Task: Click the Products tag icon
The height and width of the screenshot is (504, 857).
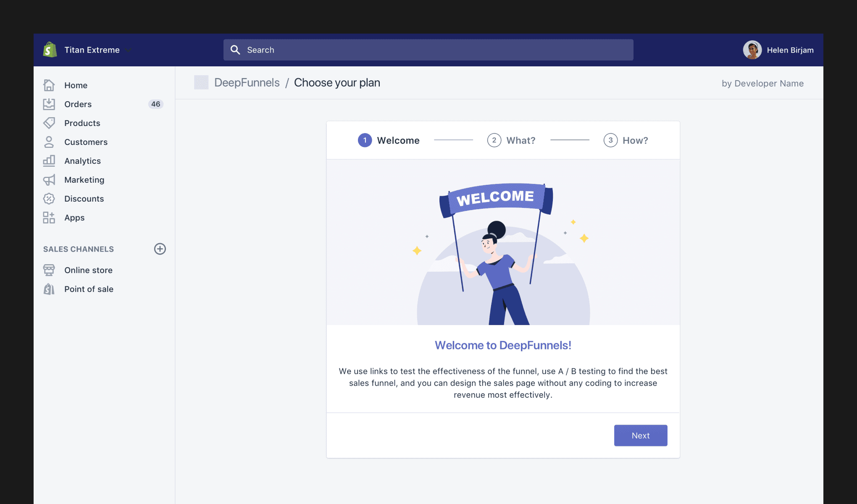Action: click(x=49, y=123)
